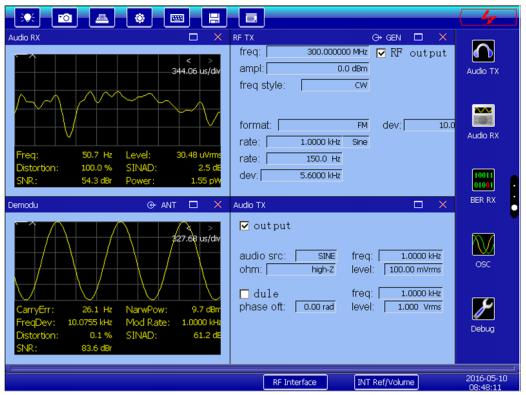Open the settings gear toolbar icon
526x395 pixels.
[x=140, y=17]
